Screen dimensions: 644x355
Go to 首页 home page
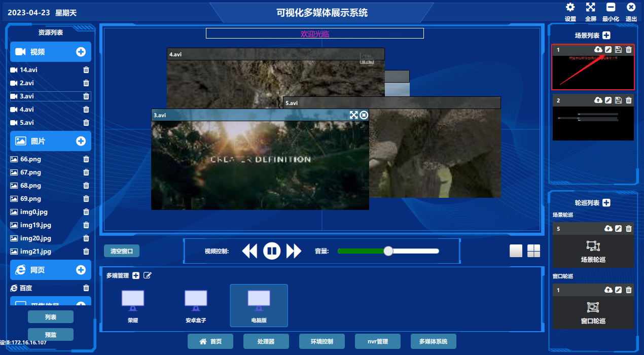210,341
